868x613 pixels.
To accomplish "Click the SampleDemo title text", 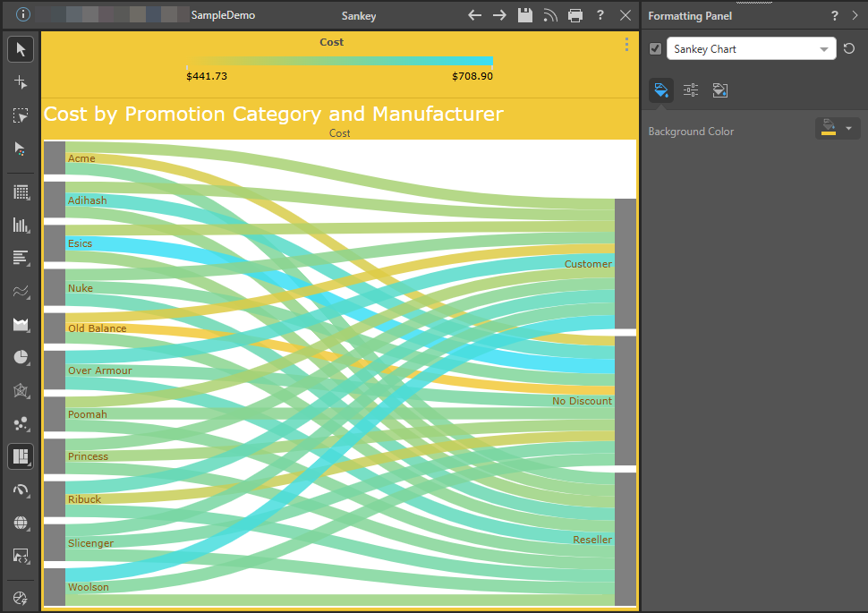I will (x=223, y=15).
